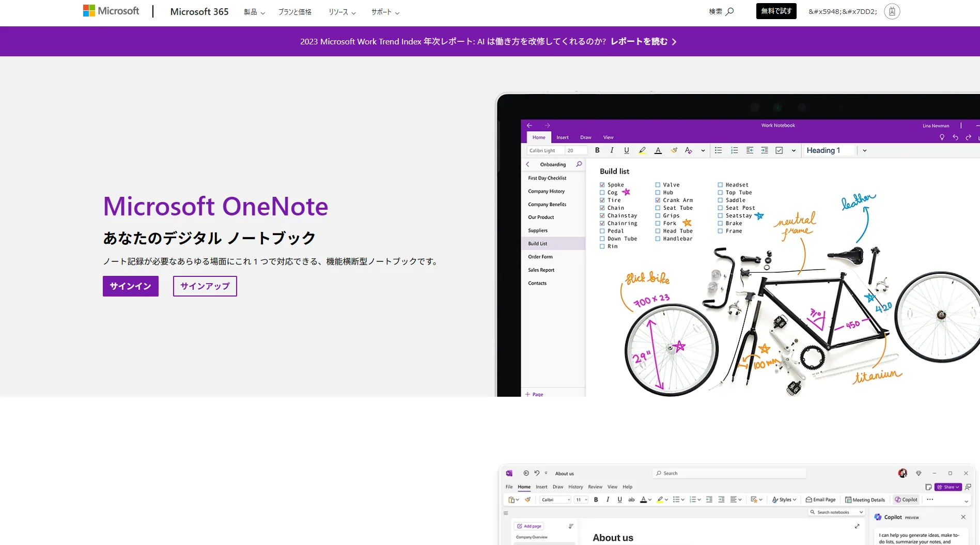Click Meeting Details in desktop OneNote ribbon

[x=865, y=500]
